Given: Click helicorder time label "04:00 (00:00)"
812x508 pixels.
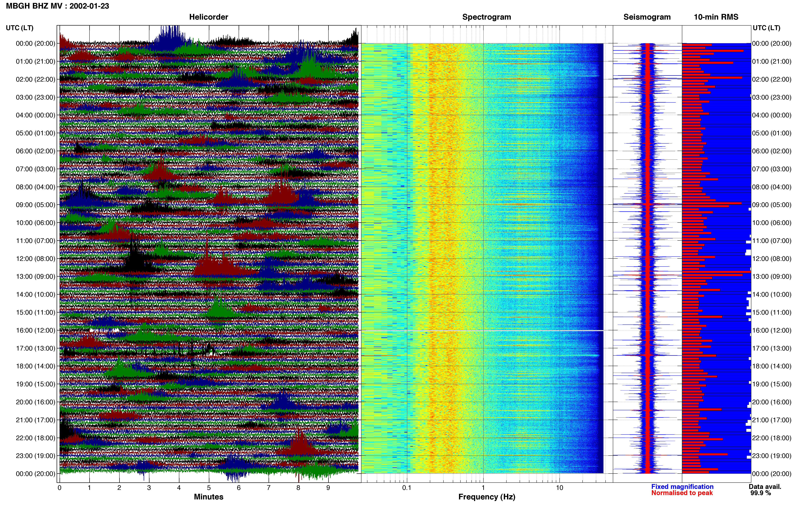Looking at the screenshot, I should (x=35, y=115).
